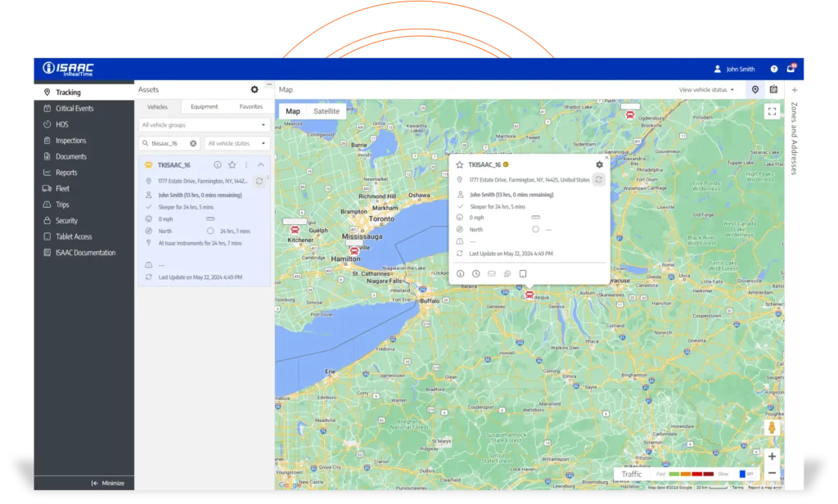This screenshot has width=838, height=504.
Task: Select vehicle marker near Farmington on map
Action: pyautogui.click(x=529, y=295)
